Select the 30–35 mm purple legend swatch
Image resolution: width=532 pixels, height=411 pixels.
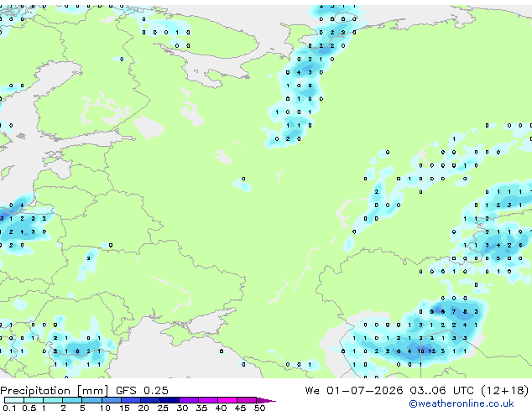coord(189,400)
